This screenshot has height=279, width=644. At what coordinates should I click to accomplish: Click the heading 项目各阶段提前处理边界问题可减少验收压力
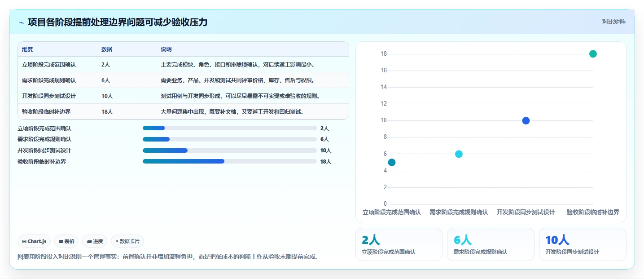click(x=118, y=22)
